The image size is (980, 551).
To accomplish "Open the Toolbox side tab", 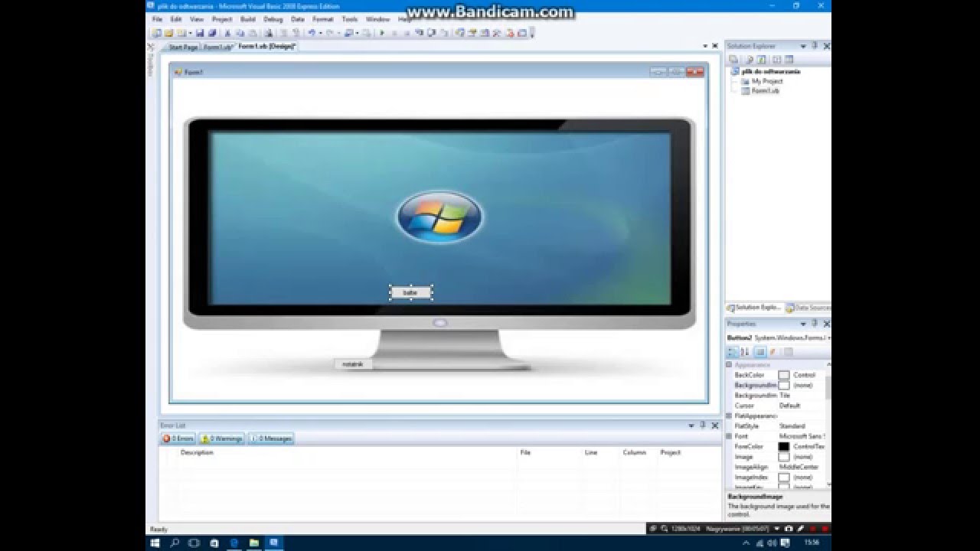I will coord(151,60).
